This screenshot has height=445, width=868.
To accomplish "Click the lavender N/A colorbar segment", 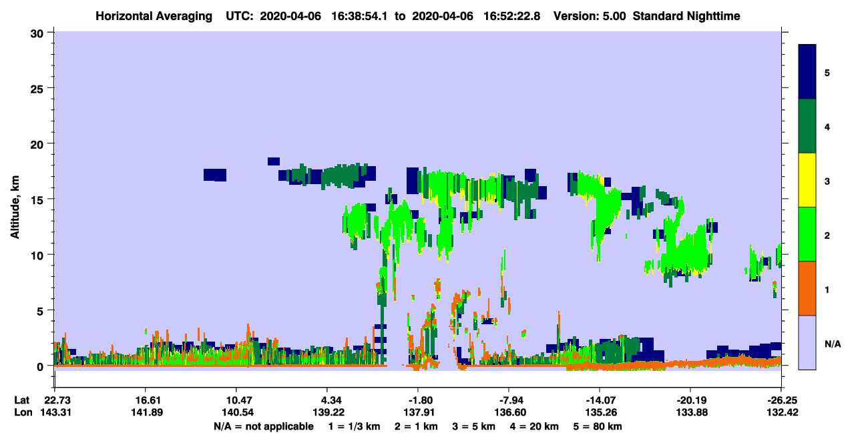I will tap(807, 342).
